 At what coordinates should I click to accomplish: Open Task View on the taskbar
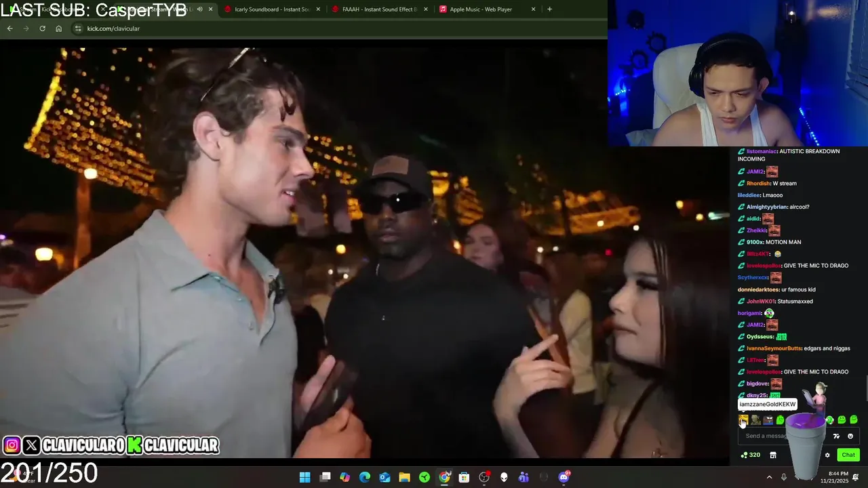point(325,477)
